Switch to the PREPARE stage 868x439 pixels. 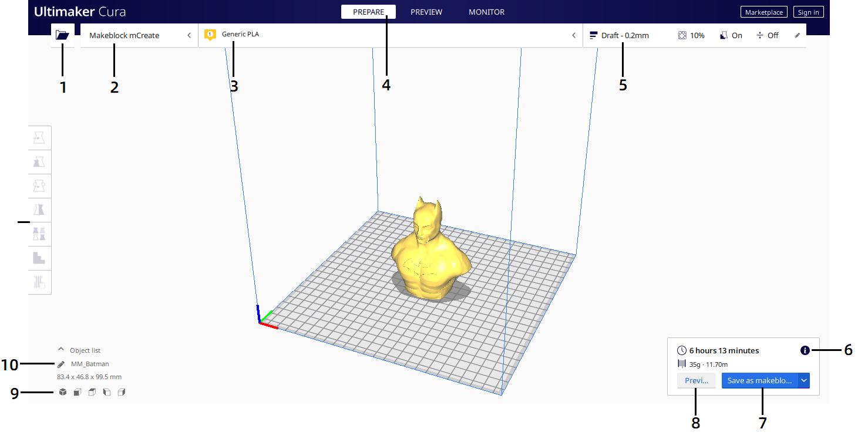(x=368, y=12)
